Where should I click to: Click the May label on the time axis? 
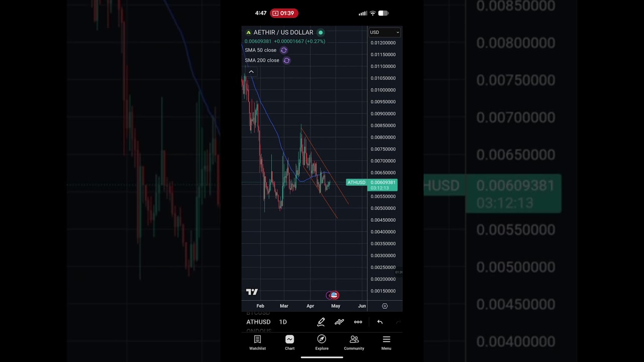point(336,306)
